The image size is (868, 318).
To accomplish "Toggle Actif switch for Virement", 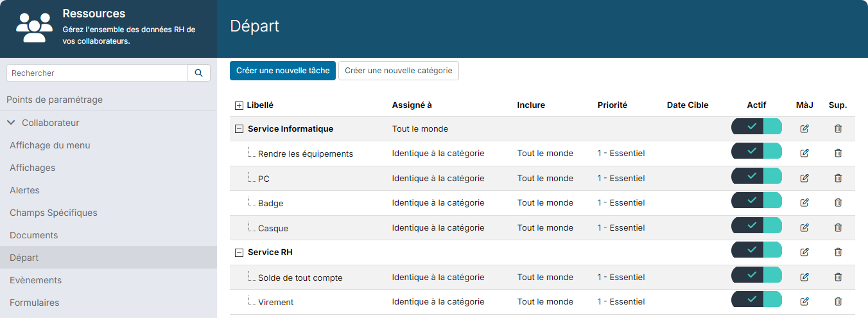I will pos(756,299).
